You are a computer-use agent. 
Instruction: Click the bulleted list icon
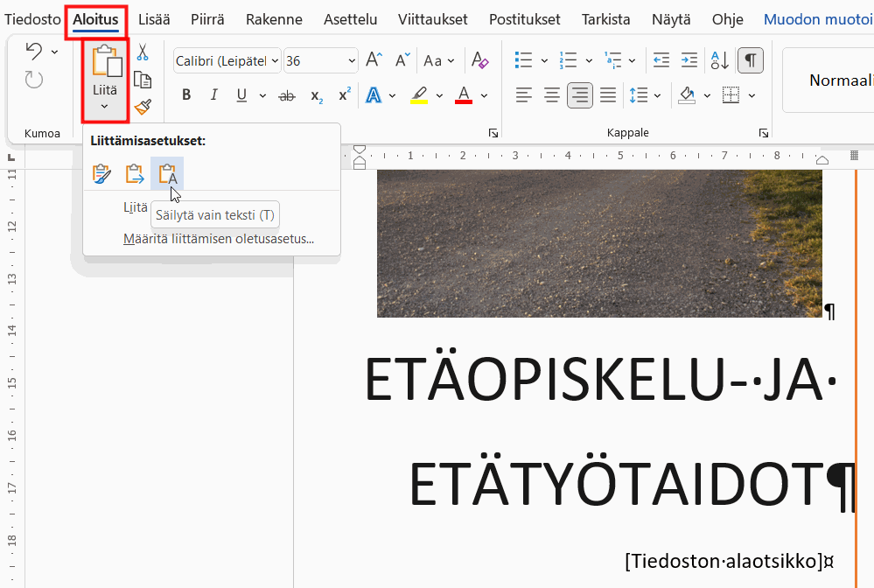(523, 60)
